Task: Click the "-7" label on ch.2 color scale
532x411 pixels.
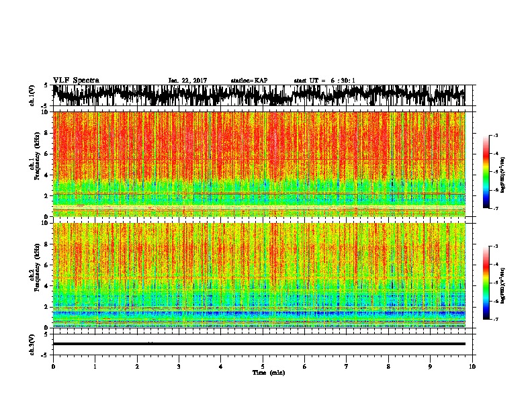Action: pyautogui.click(x=495, y=320)
